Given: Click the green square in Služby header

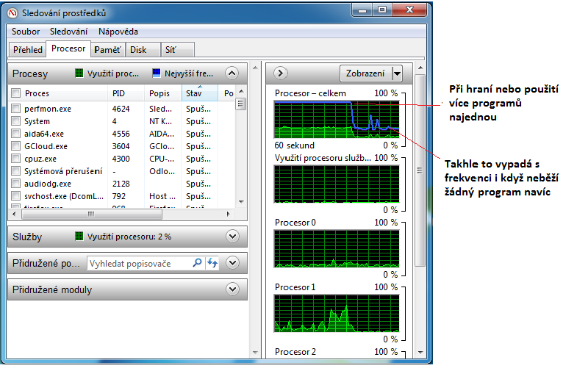Looking at the screenshot, I should point(79,236).
